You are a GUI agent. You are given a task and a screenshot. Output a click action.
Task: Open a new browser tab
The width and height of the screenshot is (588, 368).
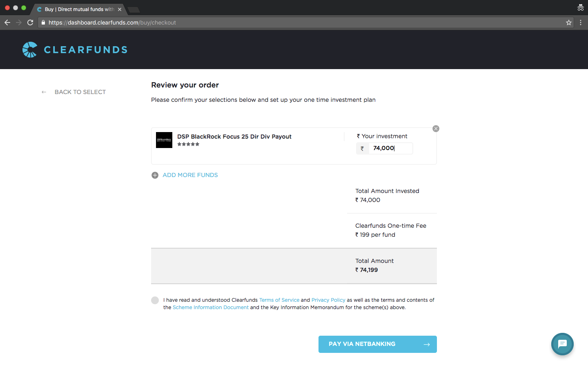134,9
